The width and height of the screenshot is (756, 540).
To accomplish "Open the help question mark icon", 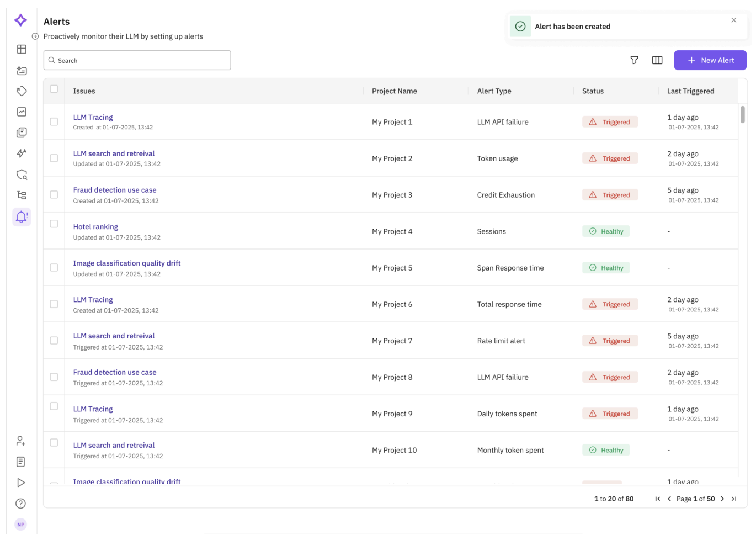I will [x=20, y=503].
